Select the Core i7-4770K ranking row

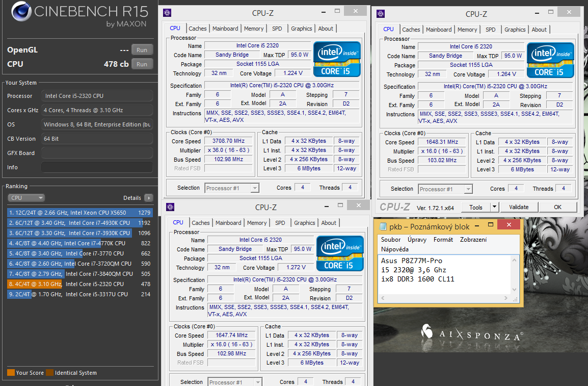[80, 243]
